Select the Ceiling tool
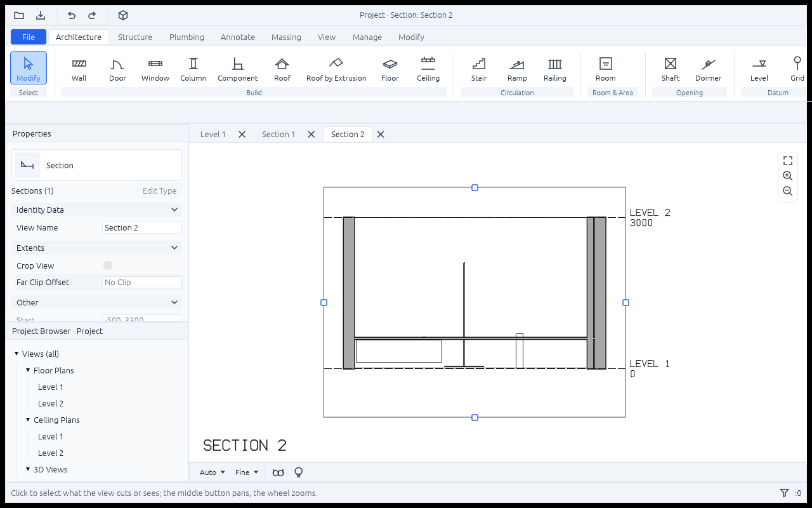The width and height of the screenshot is (812, 508). tap(428, 69)
